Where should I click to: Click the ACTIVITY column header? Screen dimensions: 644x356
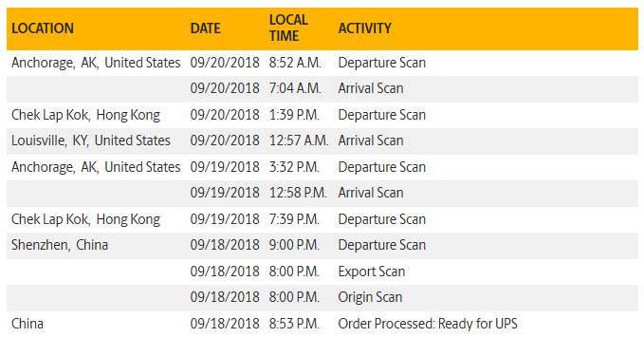[x=365, y=28]
